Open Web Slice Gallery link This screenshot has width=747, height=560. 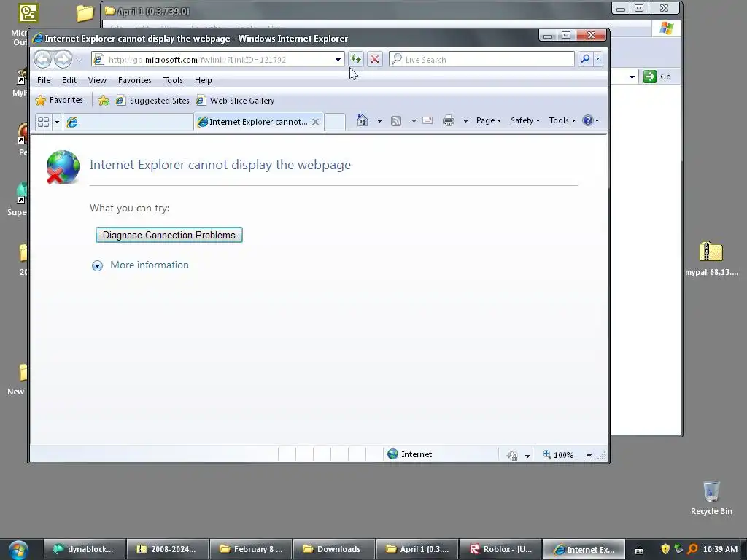coord(236,101)
